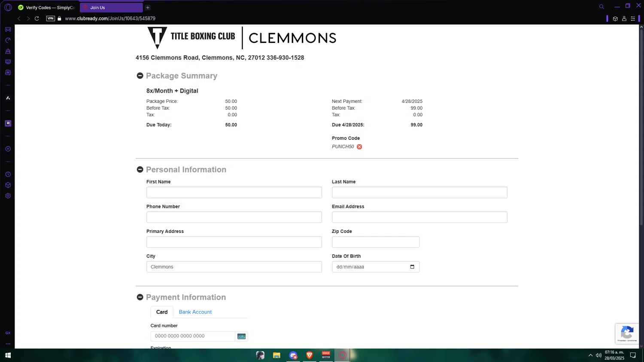This screenshot has height=362, width=644.
Task: Open the card type icon beside card number
Action: point(241,336)
